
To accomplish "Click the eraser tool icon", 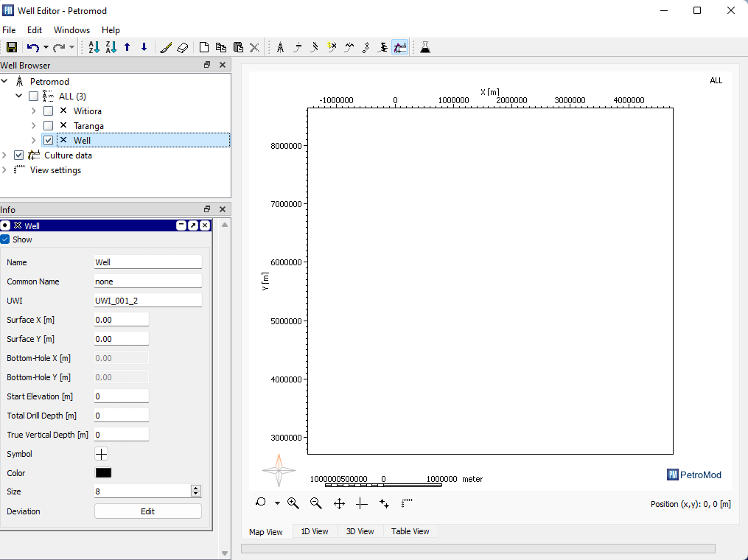I will pyautogui.click(x=183, y=48).
